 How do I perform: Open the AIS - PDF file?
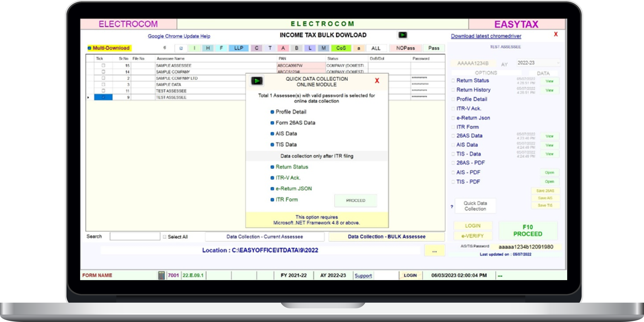tap(549, 172)
